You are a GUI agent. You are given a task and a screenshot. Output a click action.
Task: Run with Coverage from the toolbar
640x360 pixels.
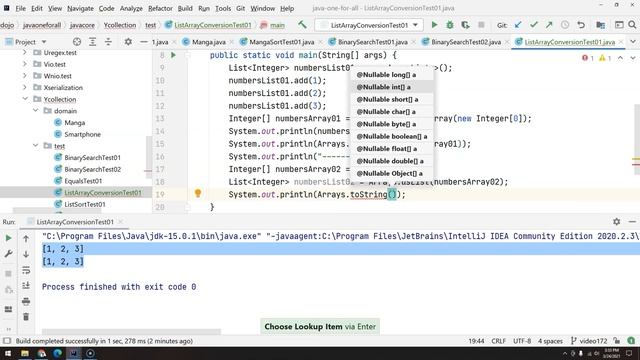465,25
